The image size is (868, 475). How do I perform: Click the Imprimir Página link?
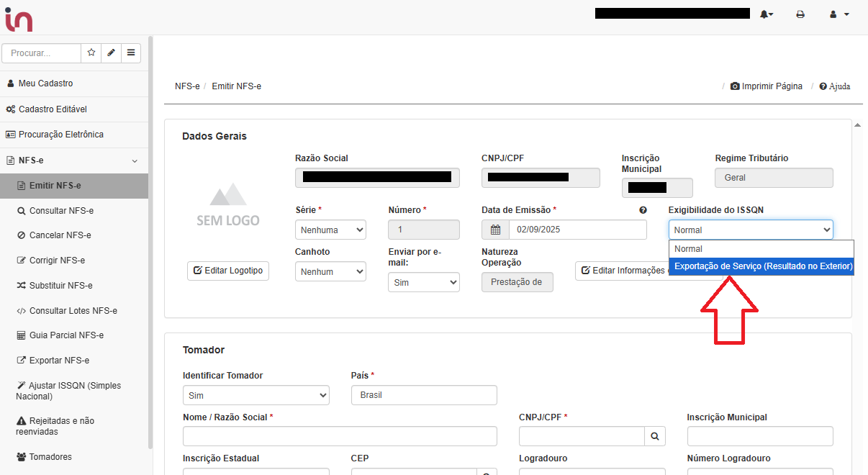coord(767,86)
